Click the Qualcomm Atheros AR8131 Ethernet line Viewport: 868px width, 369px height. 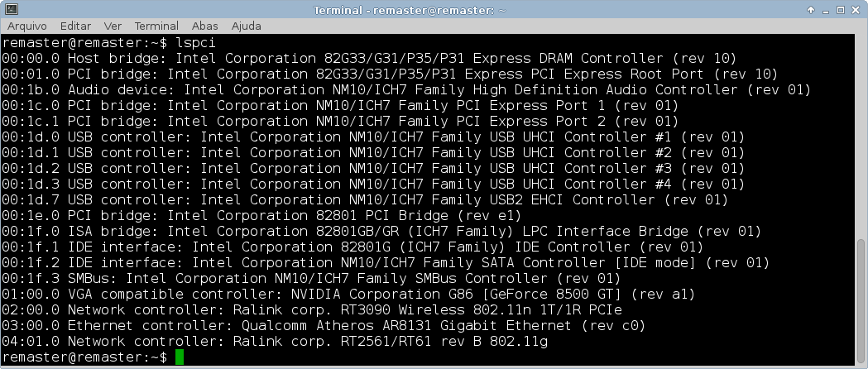point(324,326)
